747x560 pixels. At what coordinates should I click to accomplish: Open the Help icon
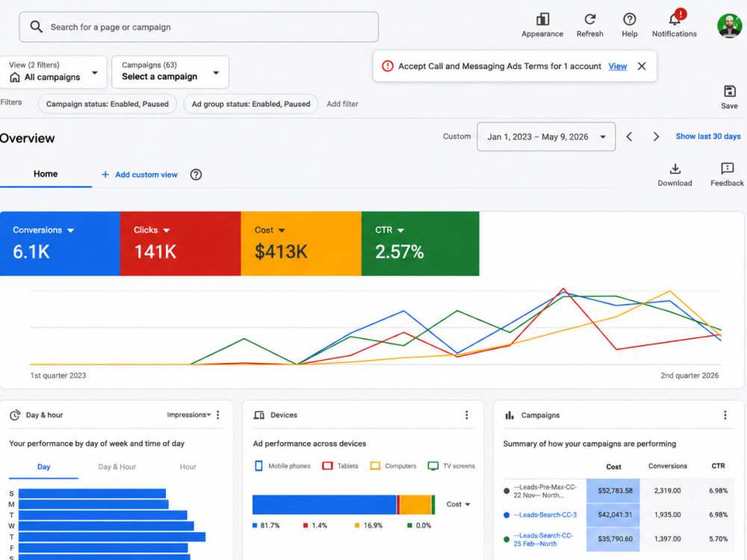629,19
